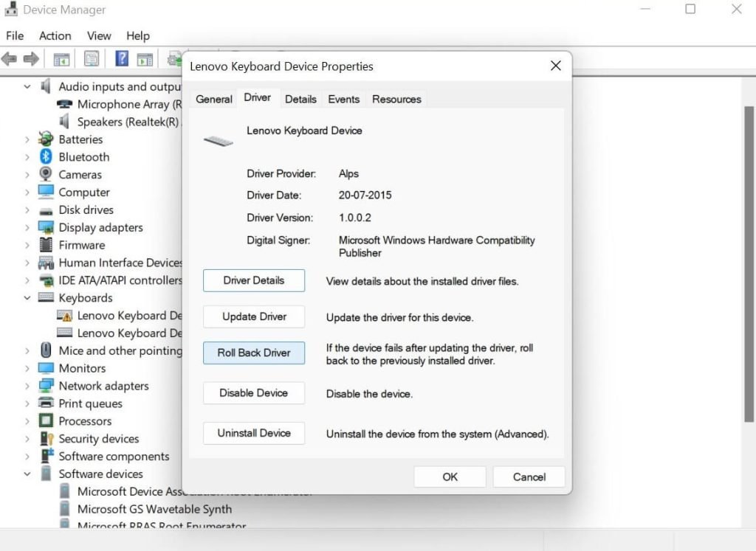Click the Print queues printer icon
Viewport: 756px width, 551px height.
[46, 403]
